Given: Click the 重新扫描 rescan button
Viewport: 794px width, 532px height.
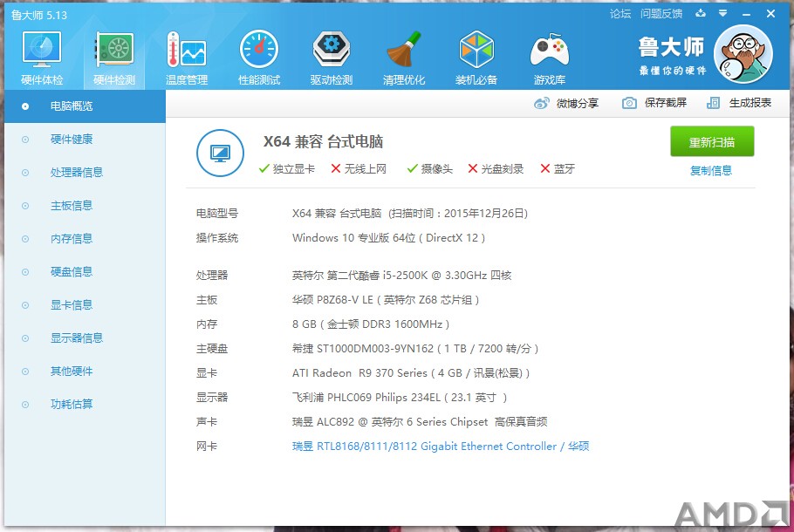Looking at the screenshot, I should click(712, 142).
